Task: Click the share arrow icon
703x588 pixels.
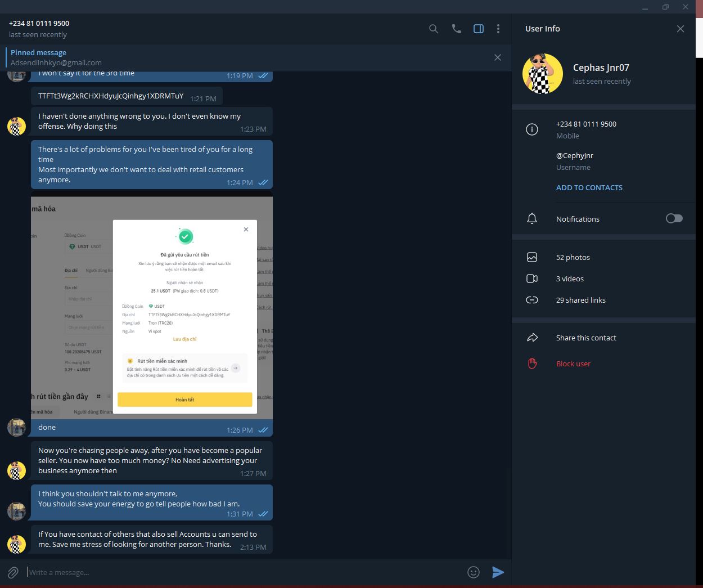Action: point(532,338)
